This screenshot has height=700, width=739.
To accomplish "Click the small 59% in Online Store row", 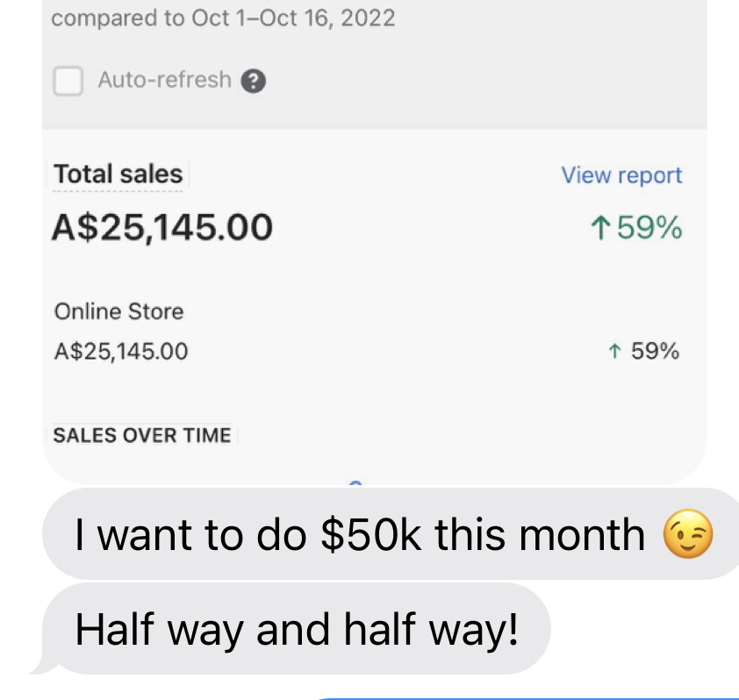I will point(655,352).
